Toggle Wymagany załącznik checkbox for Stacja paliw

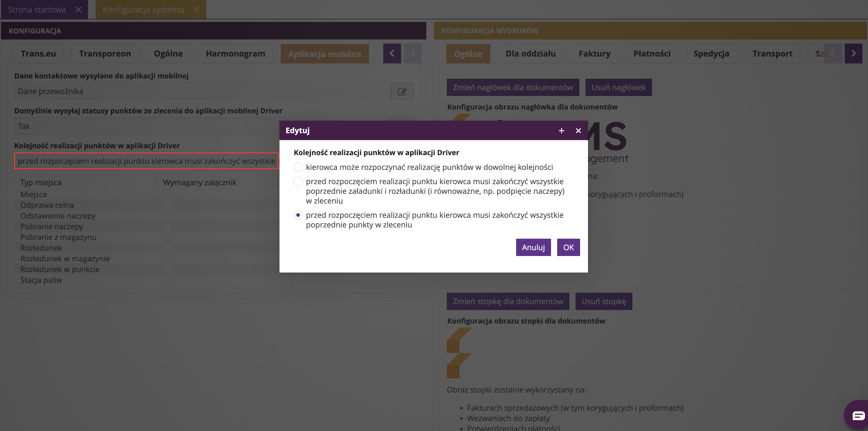tap(168, 280)
